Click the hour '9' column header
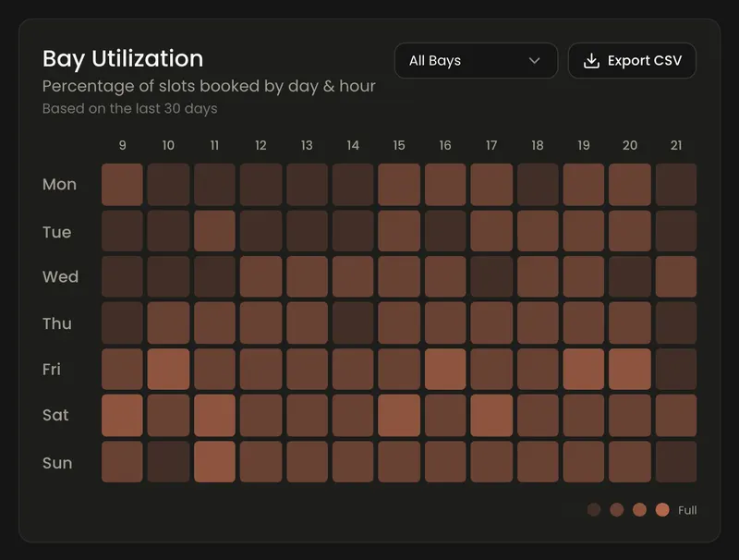739x560 pixels. coord(123,145)
